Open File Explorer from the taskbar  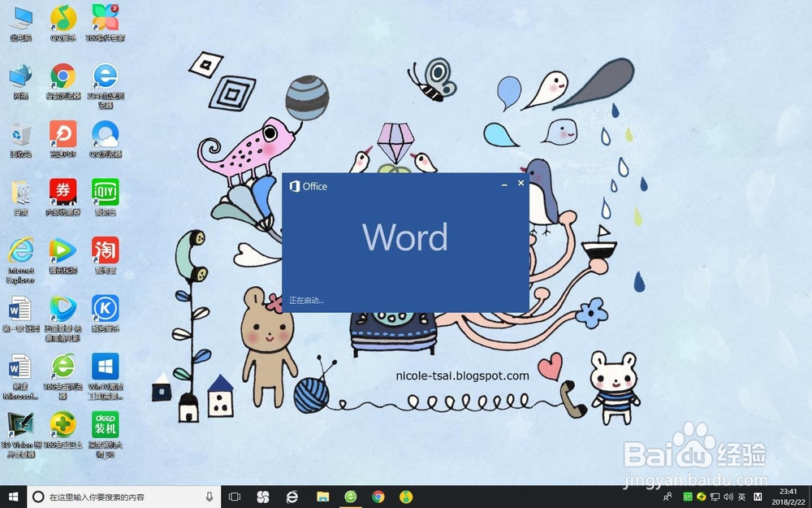322,497
